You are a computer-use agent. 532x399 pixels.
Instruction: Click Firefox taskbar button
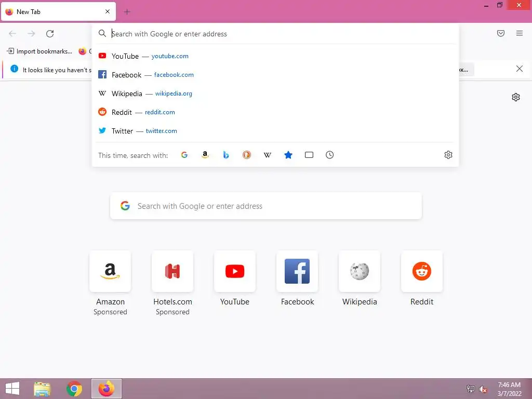point(106,389)
